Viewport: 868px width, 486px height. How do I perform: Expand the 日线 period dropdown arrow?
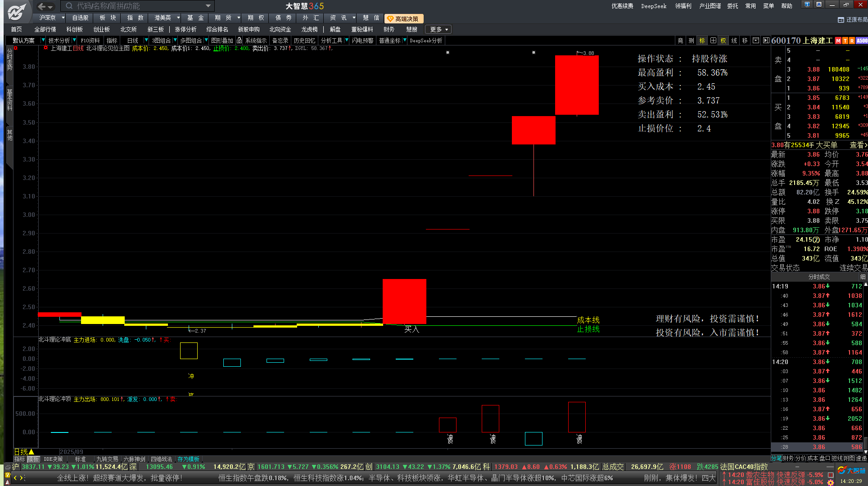point(146,40)
